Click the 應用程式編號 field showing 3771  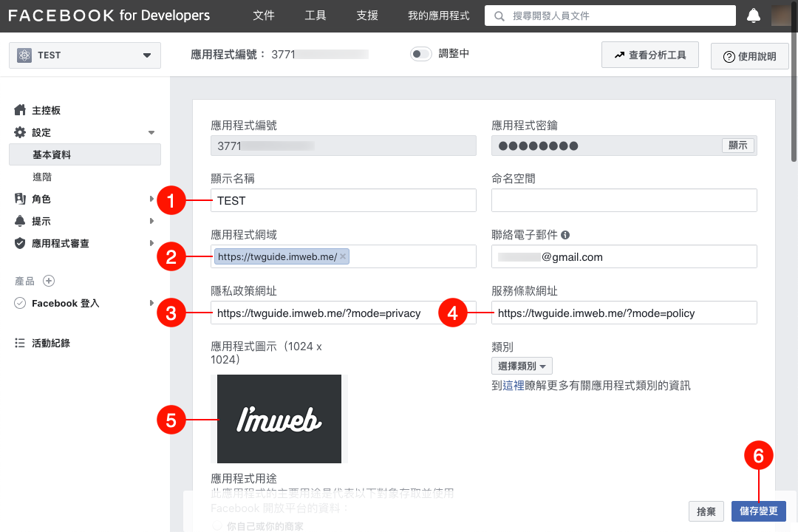[x=344, y=146]
